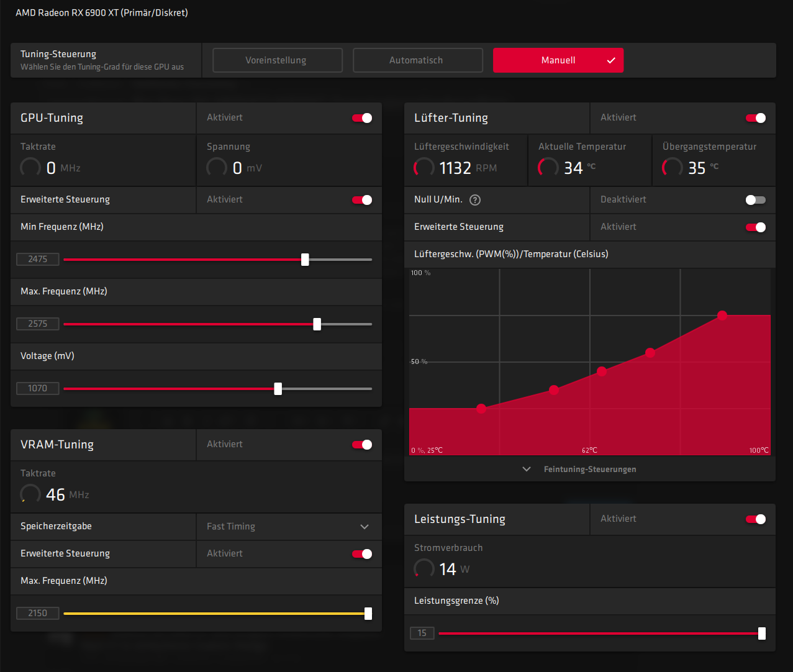Click the VRAM Max. Frequenz 2150 field

coord(38,613)
